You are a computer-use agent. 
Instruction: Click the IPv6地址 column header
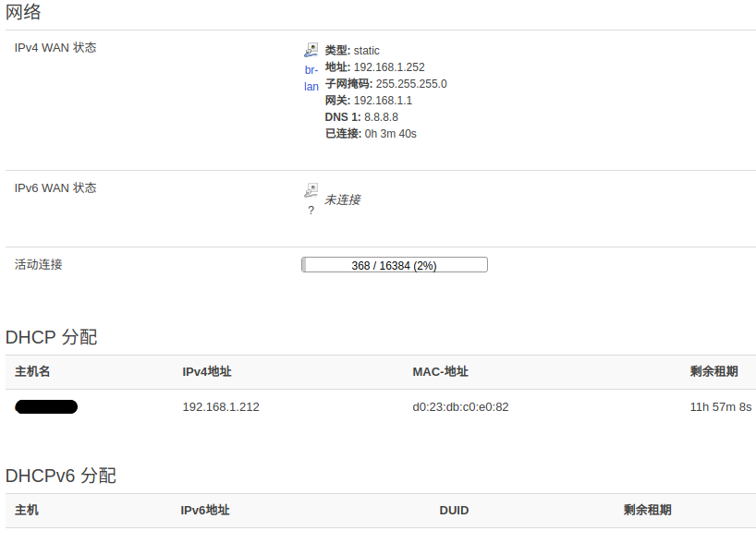click(x=205, y=511)
